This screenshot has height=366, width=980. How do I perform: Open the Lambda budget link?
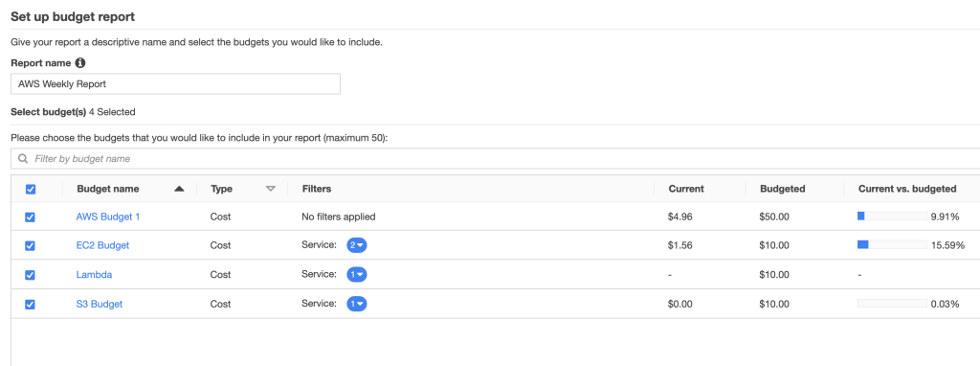click(x=94, y=275)
